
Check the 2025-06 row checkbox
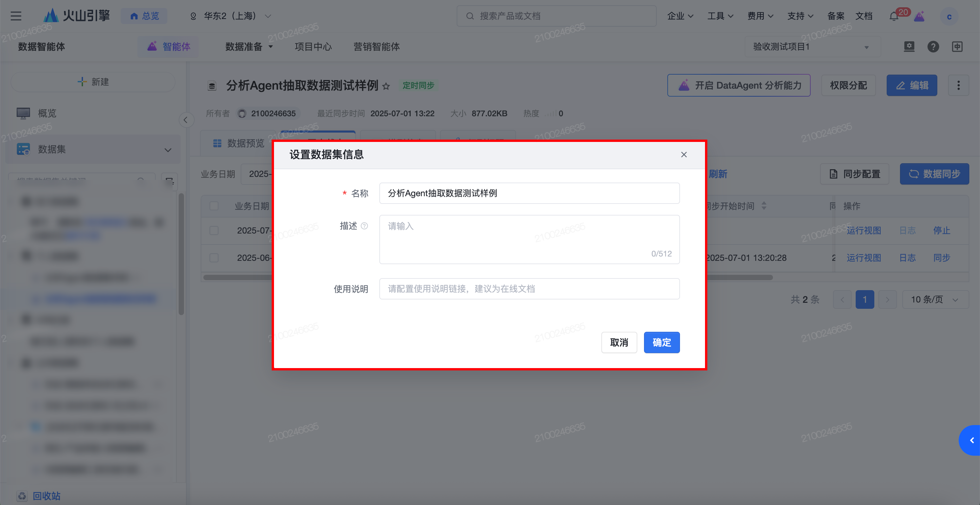coord(214,258)
